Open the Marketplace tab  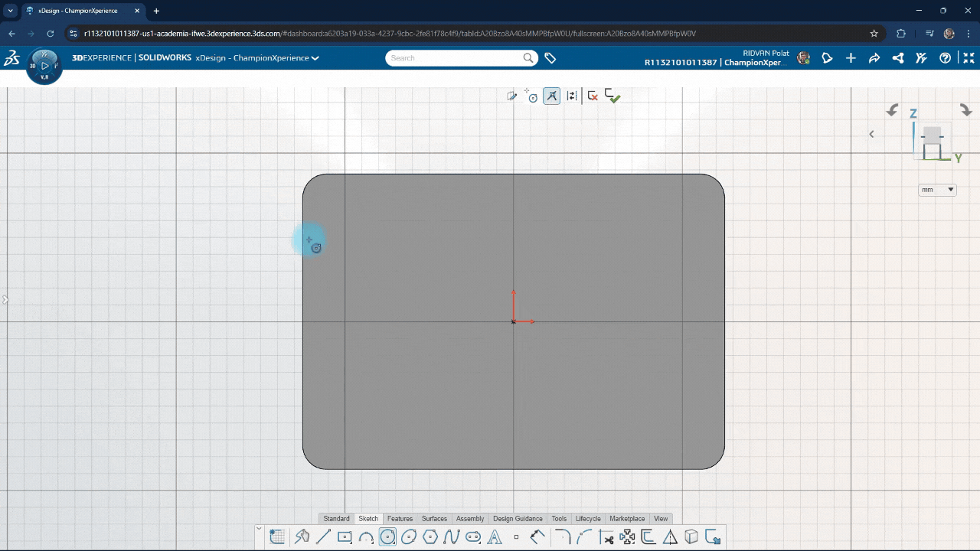coord(627,519)
